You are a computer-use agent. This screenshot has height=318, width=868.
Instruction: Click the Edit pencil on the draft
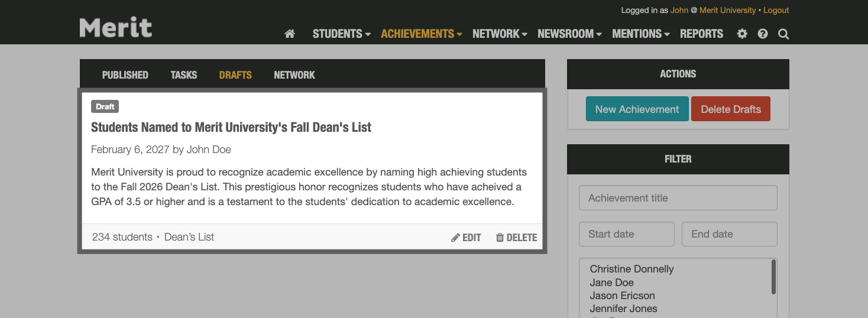click(466, 238)
